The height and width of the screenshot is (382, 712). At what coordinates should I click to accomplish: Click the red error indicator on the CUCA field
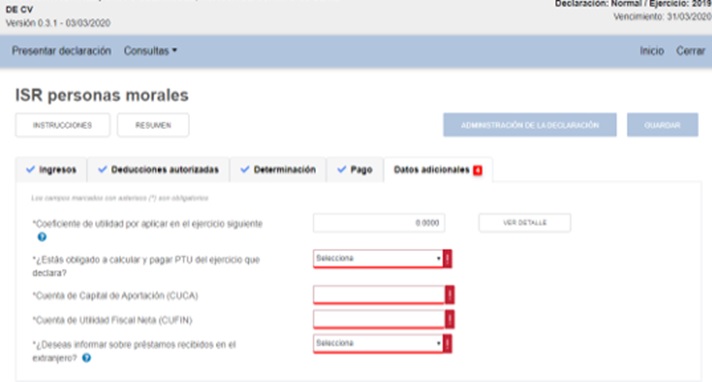pos(450,295)
